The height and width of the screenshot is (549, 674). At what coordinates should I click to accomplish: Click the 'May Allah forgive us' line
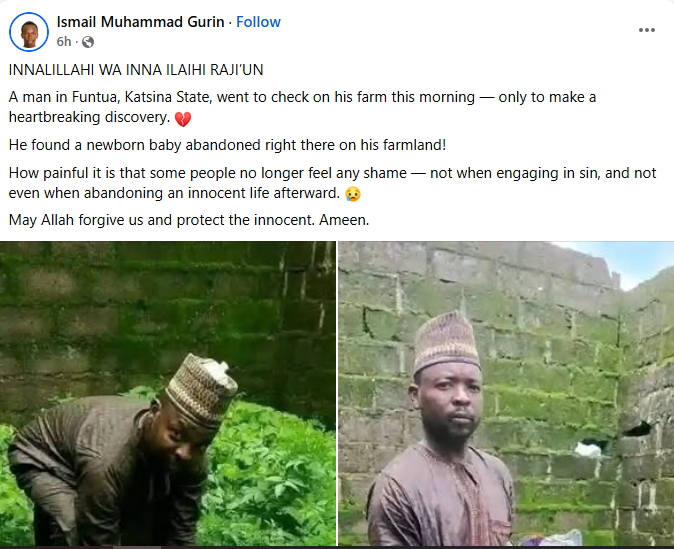190,219
